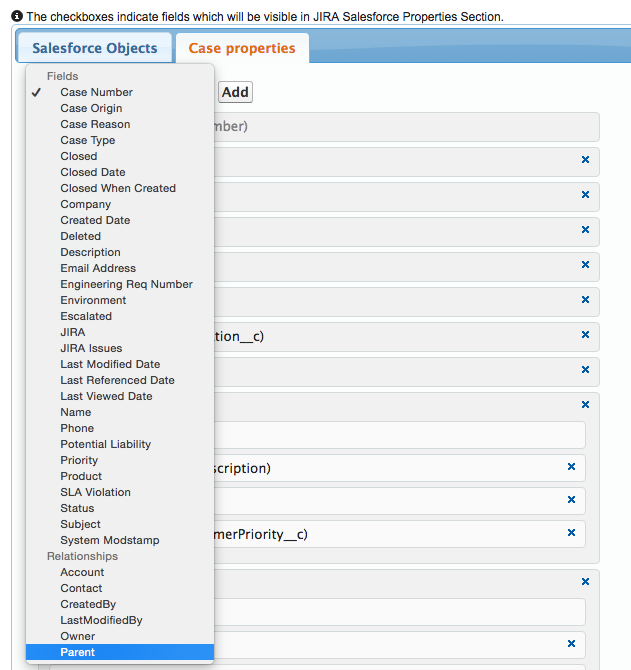The width and height of the screenshot is (631, 670).
Task: Delete the row ending in scription)
Action: [571, 467]
